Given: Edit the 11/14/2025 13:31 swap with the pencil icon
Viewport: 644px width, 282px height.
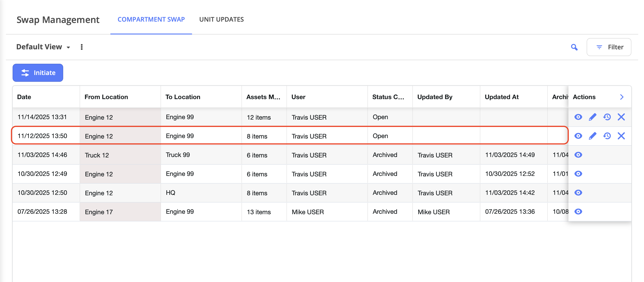Looking at the screenshot, I should point(592,117).
